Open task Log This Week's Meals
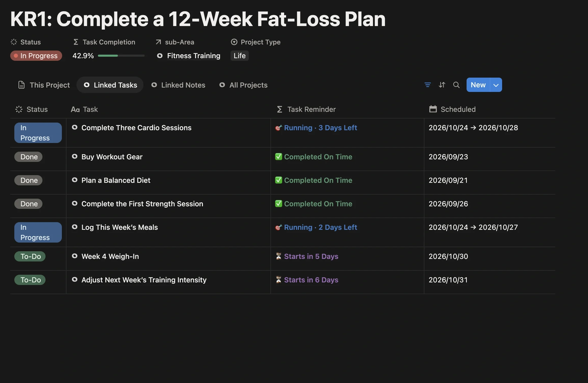The height and width of the screenshot is (383, 588). point(120,227)
